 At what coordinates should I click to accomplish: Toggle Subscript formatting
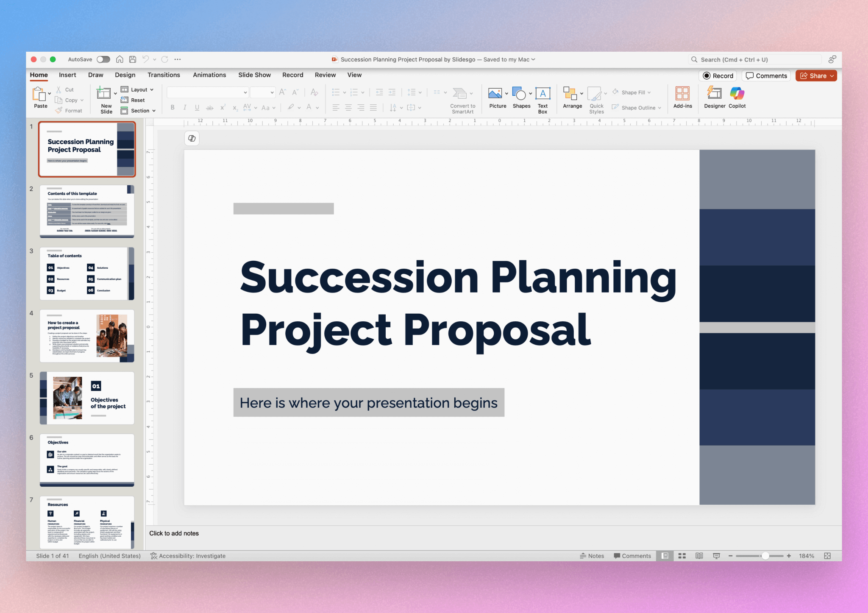(x=235, y=108)
